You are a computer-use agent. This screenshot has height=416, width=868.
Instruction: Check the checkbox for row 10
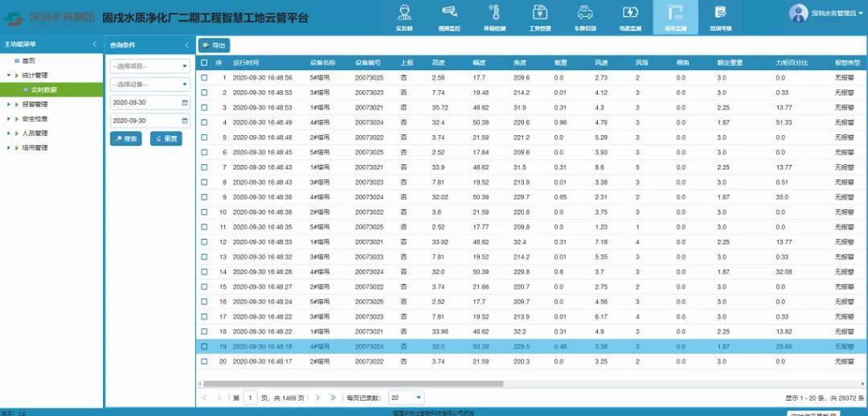point(204,212)
